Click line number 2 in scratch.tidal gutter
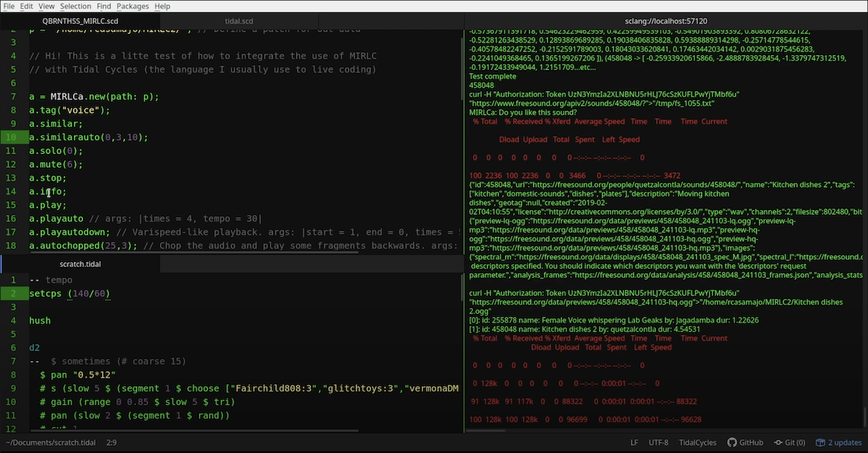The height and width of the screenshot is (453, 868). [x=14, y=293]
